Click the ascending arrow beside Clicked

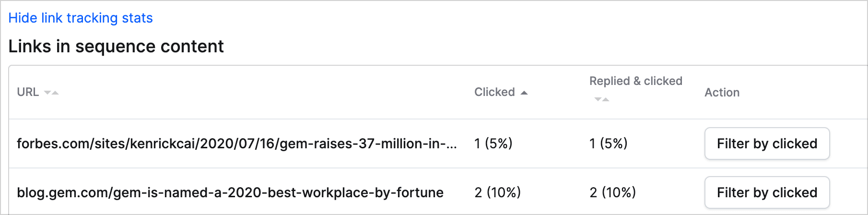pos(524,93)
